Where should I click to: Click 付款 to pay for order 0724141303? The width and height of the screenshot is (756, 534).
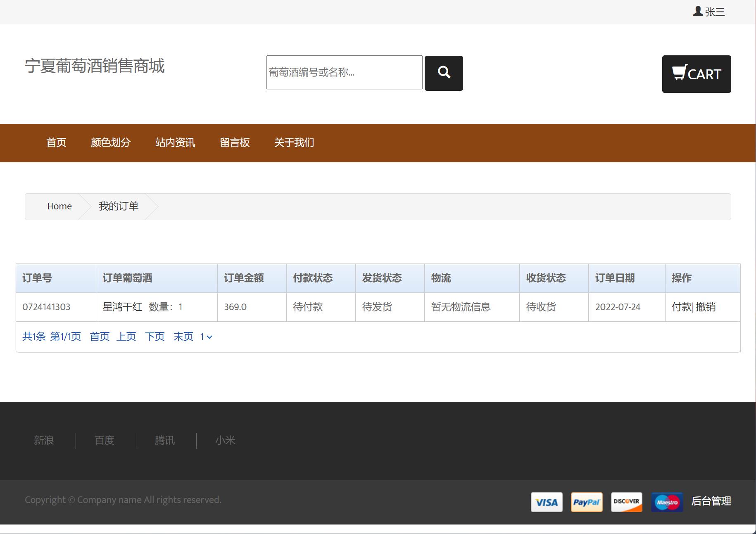[681, 307]
